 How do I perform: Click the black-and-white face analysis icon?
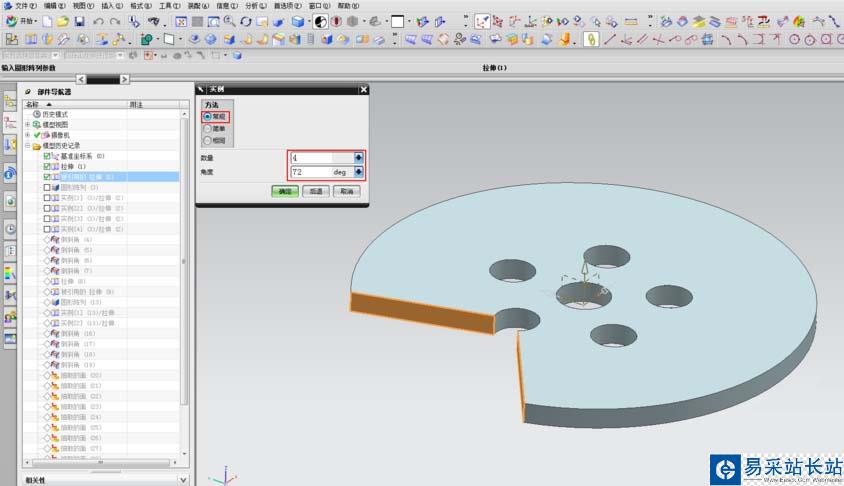320,22
